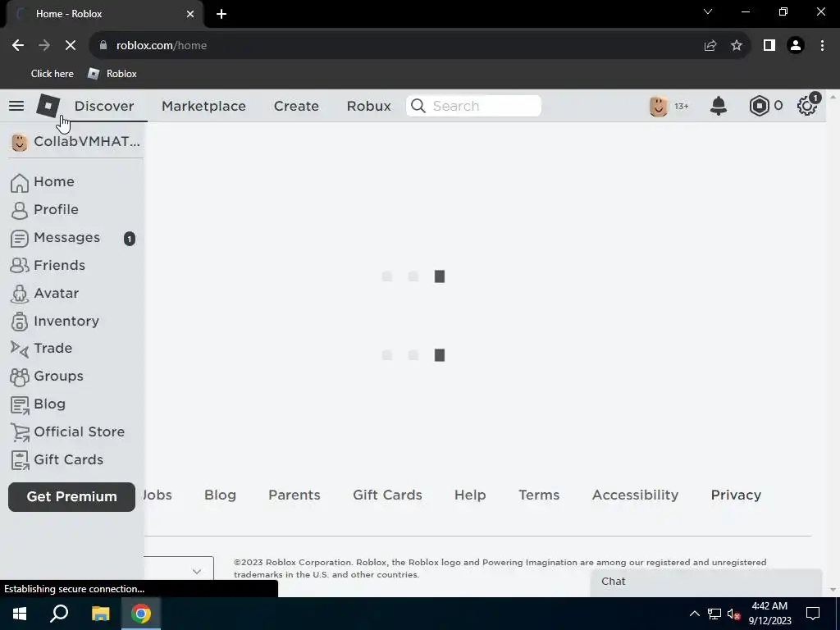Open Chrome profile avatar
Viewport: 840px width, 630px height.
point(796,46)
